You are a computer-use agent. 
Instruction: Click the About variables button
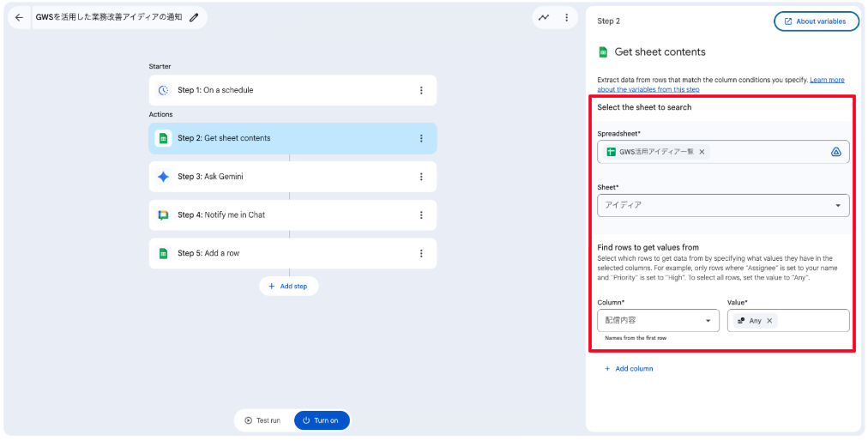(816, 21)
